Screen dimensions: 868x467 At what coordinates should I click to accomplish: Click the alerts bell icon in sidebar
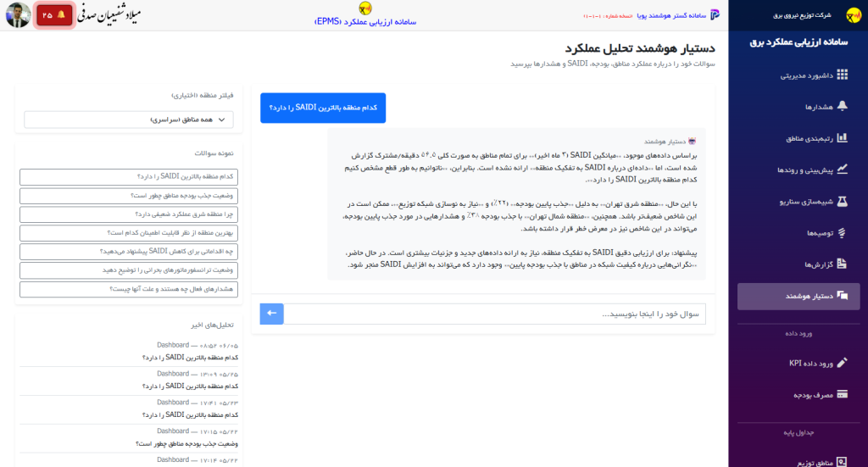(842, 106)
